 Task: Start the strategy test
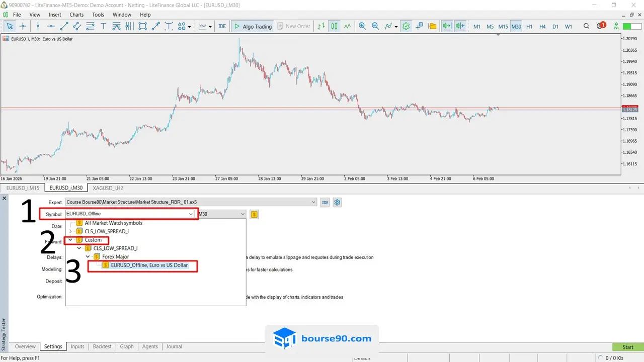[x=628, y=347]
